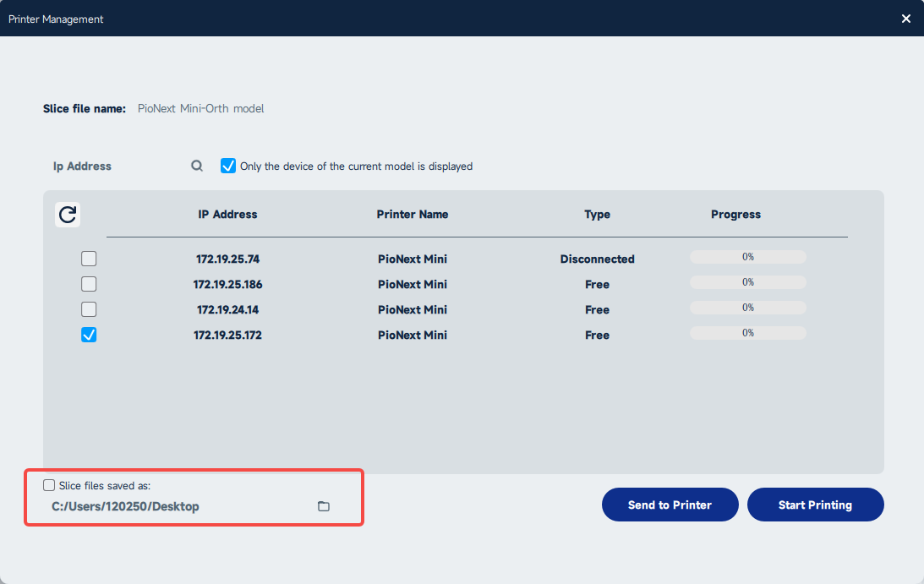924x584 pixels.
Task: Enable the 'Slice files saved as' checkbox
Action: coord(49,486)
